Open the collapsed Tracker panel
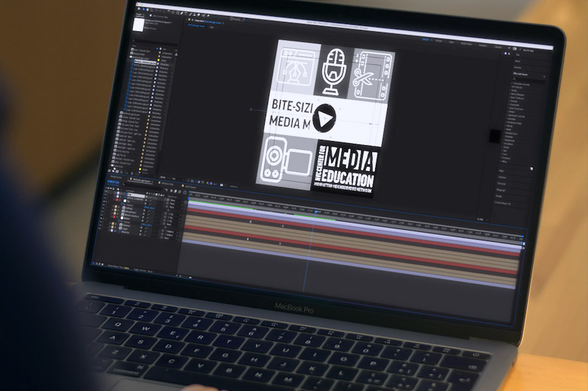The image size is (588, 391). [x=499, y=196]
